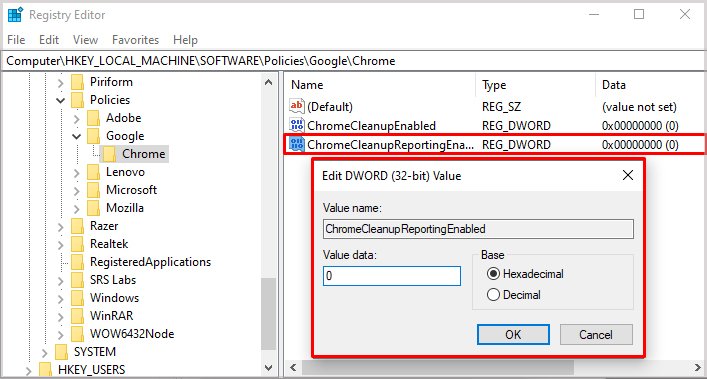Expand the Piriform key
This screenshot has width=707, height=379.
[60, 83]
